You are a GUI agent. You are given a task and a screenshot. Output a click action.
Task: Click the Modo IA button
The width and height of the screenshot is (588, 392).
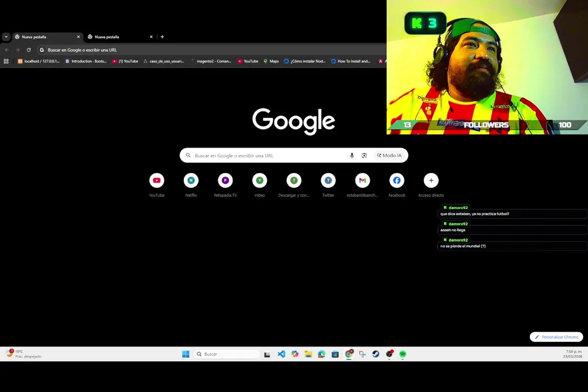pos(389,155)
